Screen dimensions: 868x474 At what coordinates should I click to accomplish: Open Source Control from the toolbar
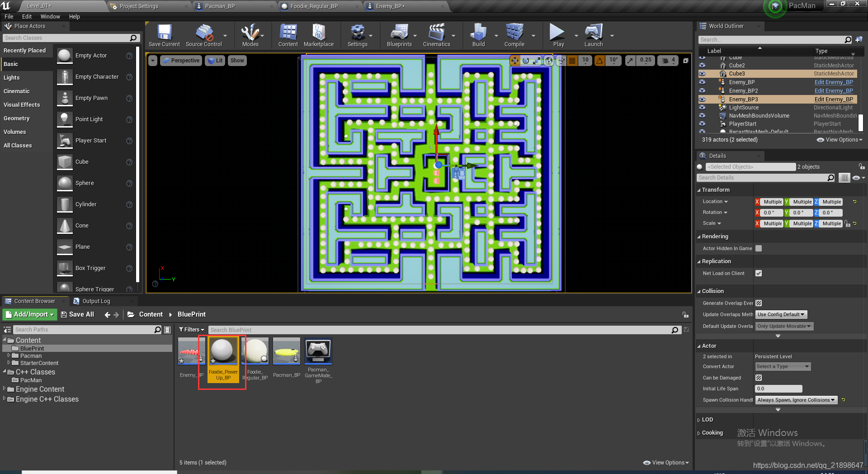click(204, 36)
